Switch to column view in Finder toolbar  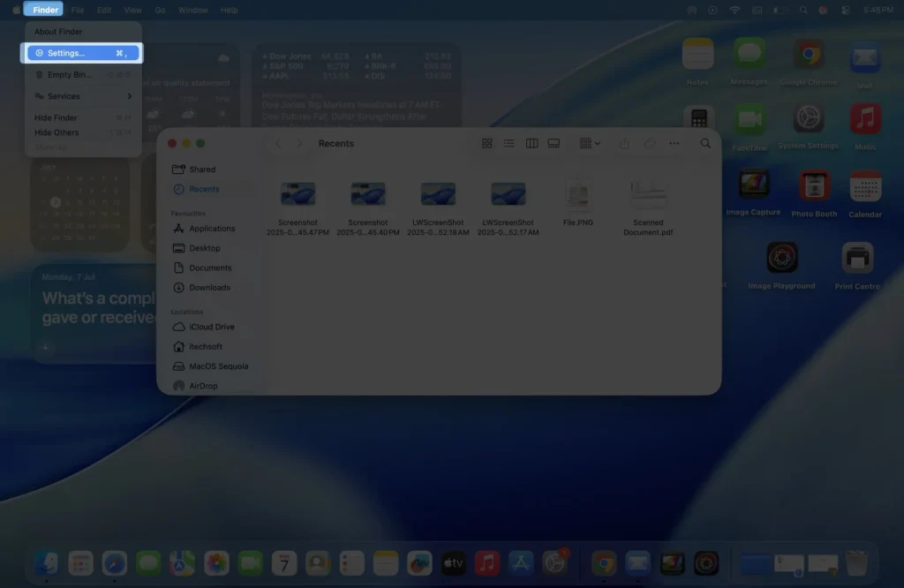coord(531,143)
